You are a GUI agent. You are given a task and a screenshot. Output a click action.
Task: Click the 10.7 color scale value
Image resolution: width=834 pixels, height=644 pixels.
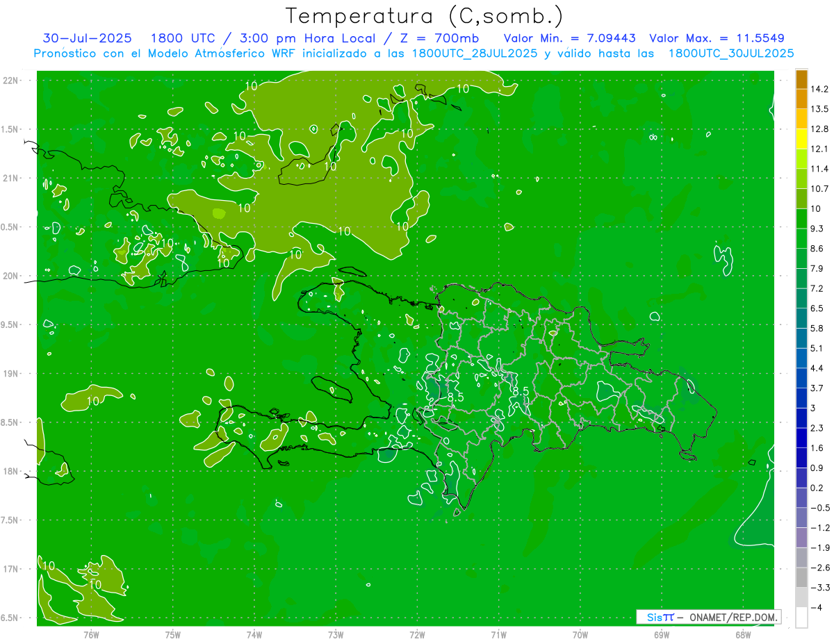click(819, 189)
